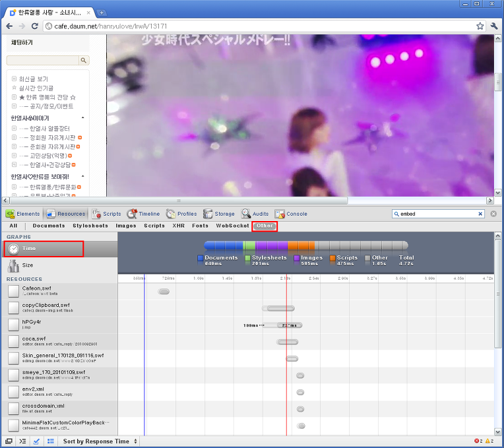This screenshot has height=448, width=504.
Task: Click the Cafeon.swf timing bar
Action: (x=164, y=292)
